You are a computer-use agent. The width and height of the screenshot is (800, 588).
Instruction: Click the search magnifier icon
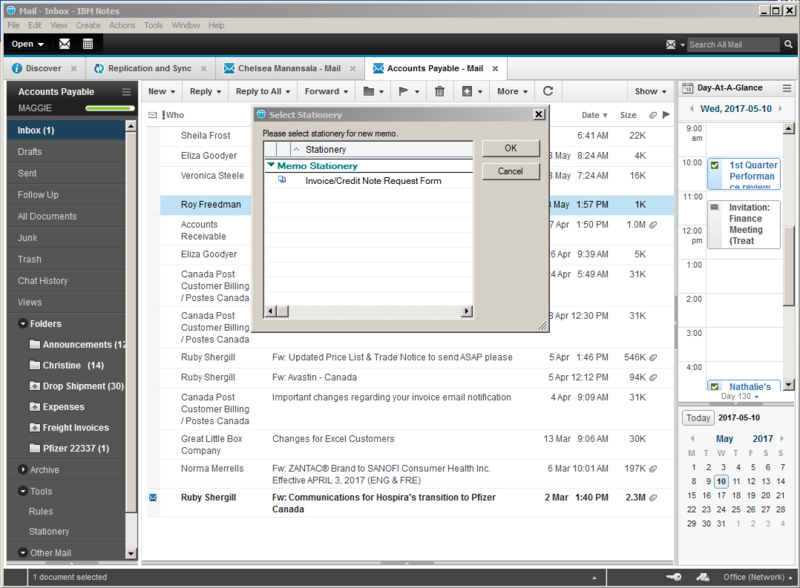(x=788, y=44)
